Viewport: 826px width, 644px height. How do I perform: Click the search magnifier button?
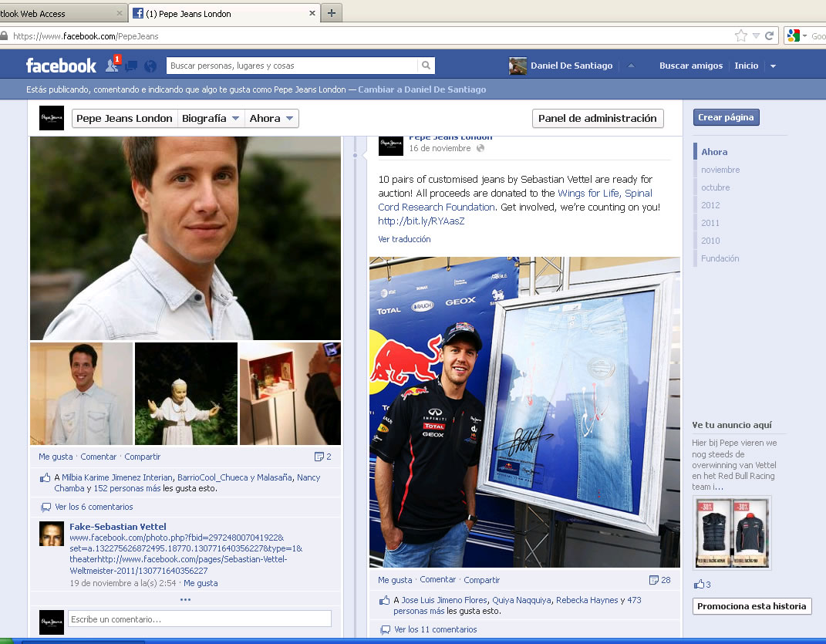pos(426,66)
